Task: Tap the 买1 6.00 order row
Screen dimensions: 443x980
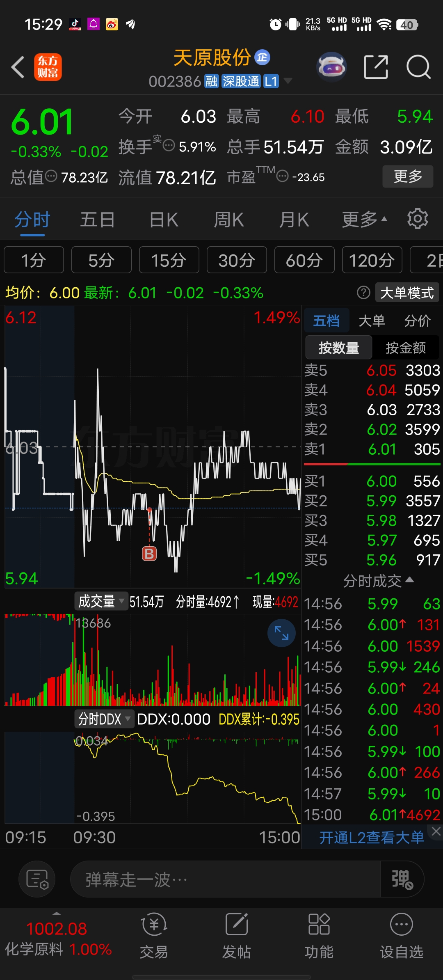Action: click(x=372, y=481)
